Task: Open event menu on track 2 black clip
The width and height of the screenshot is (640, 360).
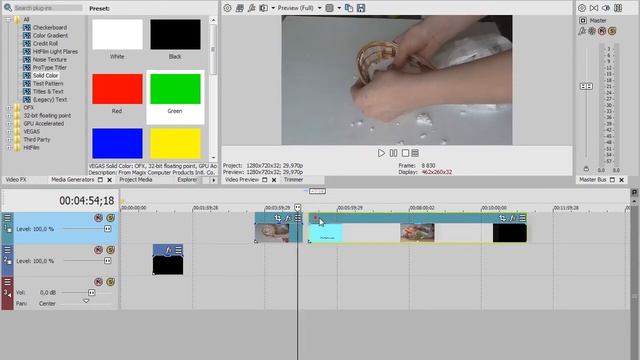Action: coord(178,250)
